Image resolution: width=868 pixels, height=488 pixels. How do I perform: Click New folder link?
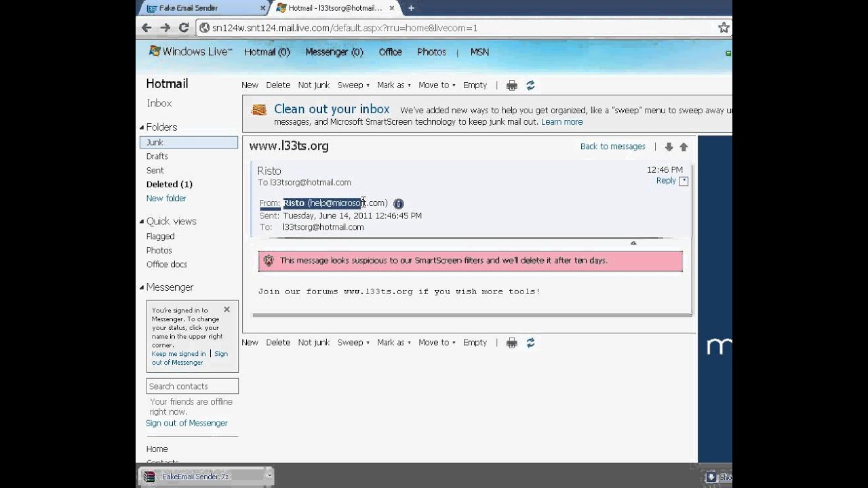[x=166, y=199]
